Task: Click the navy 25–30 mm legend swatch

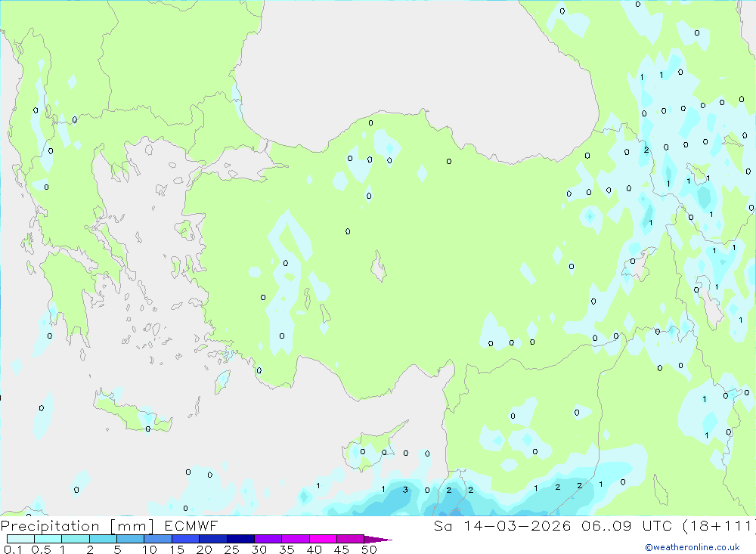Action: point(240,539)
